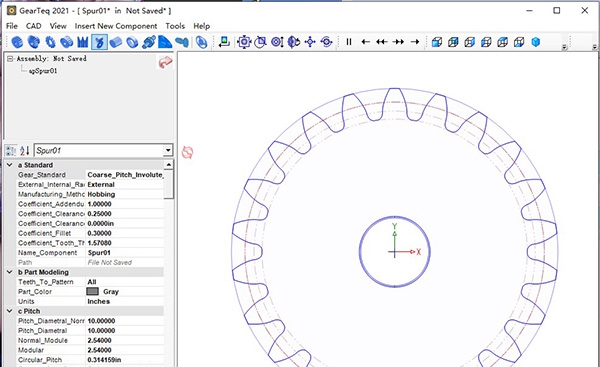Open the File menu
This screenshot has width=600, height=367.
point(12,26)
